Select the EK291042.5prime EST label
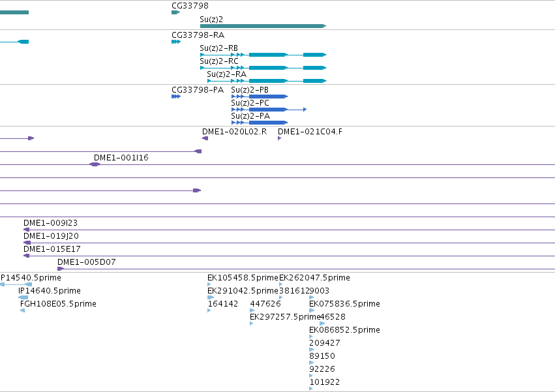Screen dimensions: 555x392 [x=243, y=291]
